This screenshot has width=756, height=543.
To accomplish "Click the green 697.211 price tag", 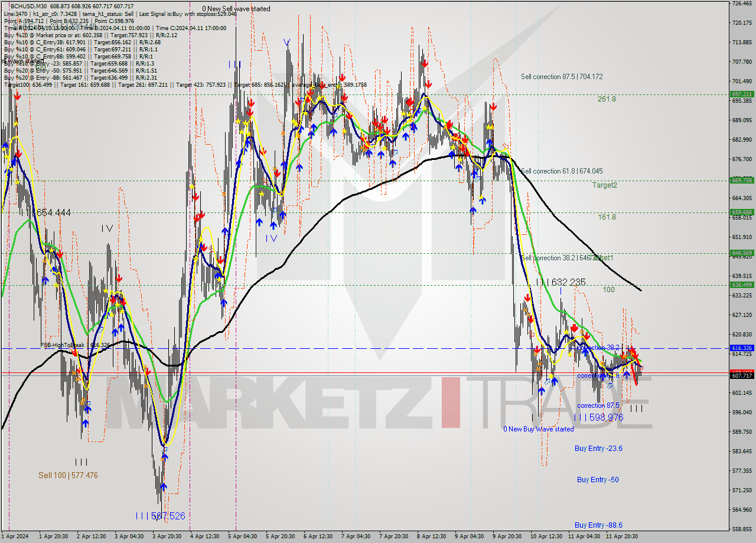I will tap(742, 94).
